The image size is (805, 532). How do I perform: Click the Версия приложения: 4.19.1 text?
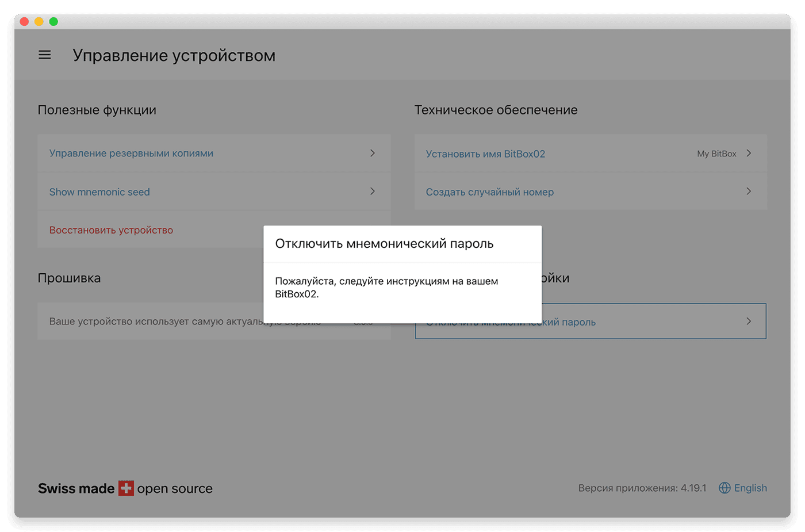pos(642,488)
